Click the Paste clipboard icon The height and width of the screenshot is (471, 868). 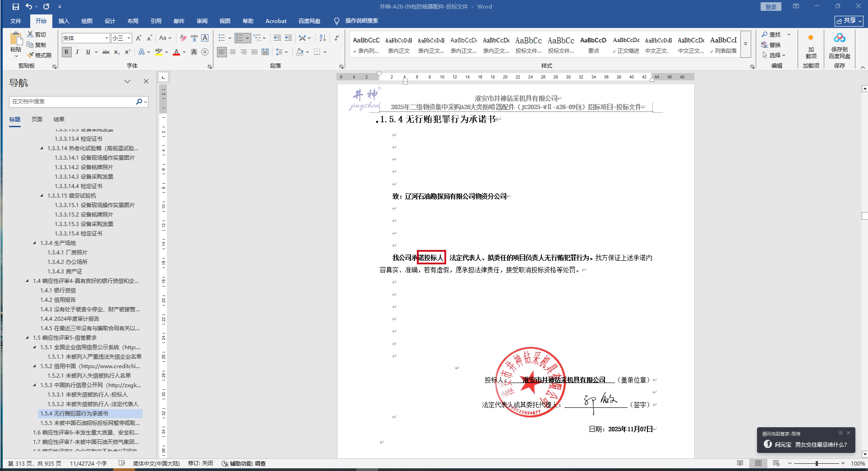tap(16, 39)
